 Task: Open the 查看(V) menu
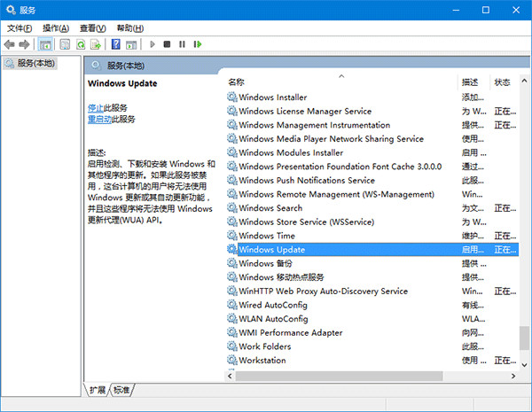tap(94, 28)
